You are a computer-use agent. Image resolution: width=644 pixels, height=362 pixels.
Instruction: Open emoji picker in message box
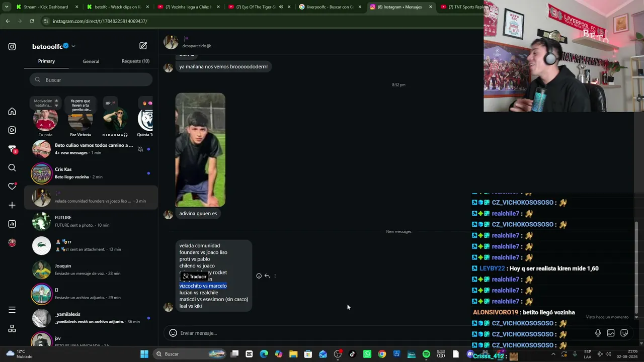[x=173, y=333]
